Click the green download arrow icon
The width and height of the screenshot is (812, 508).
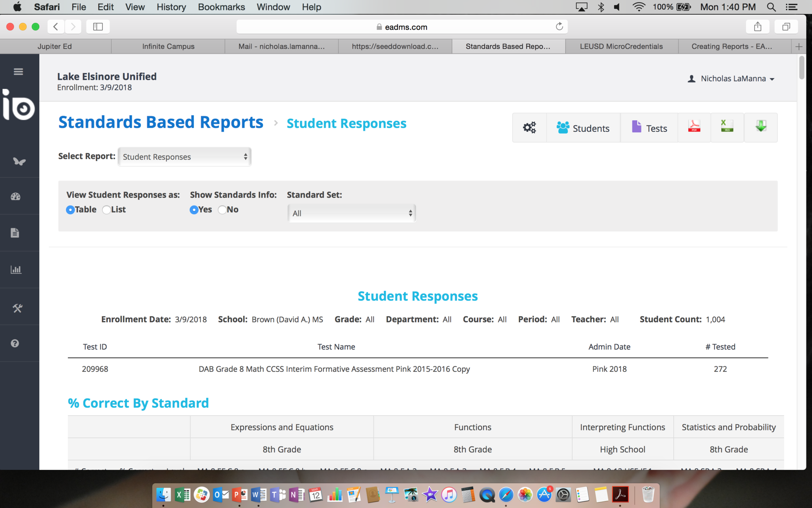tap(760, 127)
